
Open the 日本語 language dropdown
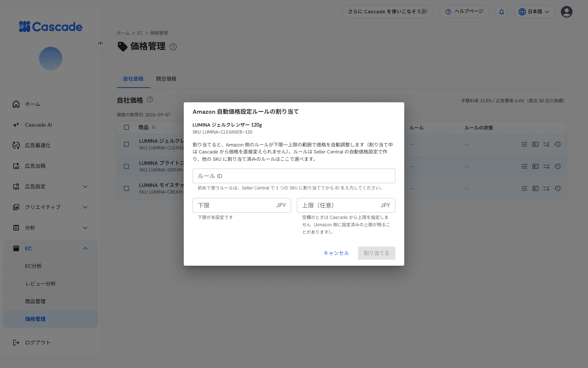click(x=534, y=12)
